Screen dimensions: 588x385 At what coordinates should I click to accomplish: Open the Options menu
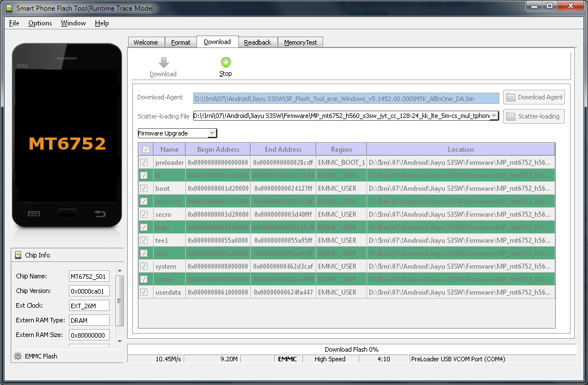pyautogui.click(x=40, y=23)
